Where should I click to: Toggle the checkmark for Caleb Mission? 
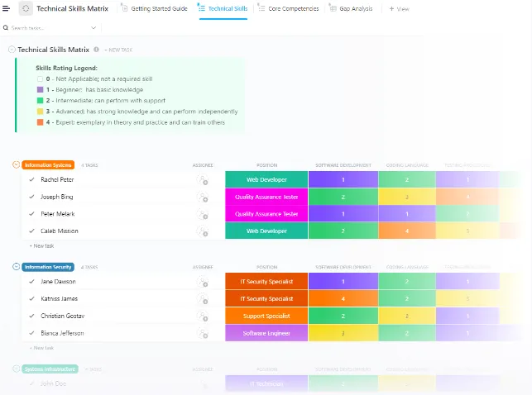click(31, 231)
